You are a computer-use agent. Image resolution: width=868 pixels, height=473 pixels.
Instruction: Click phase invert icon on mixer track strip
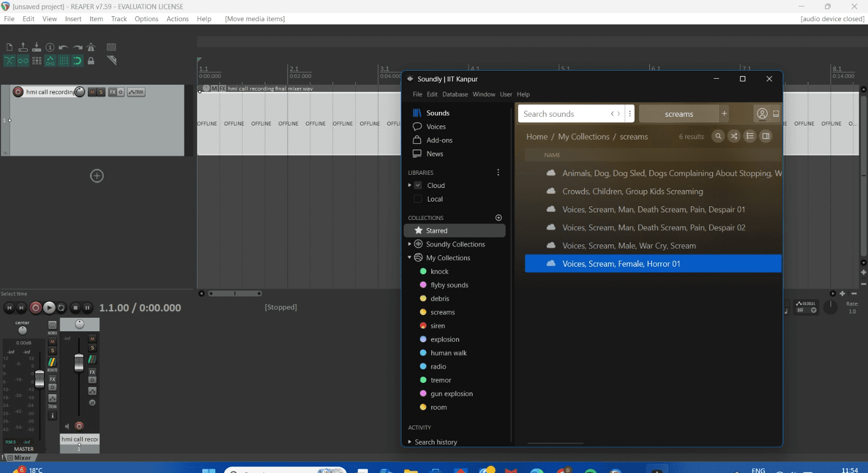92,403
